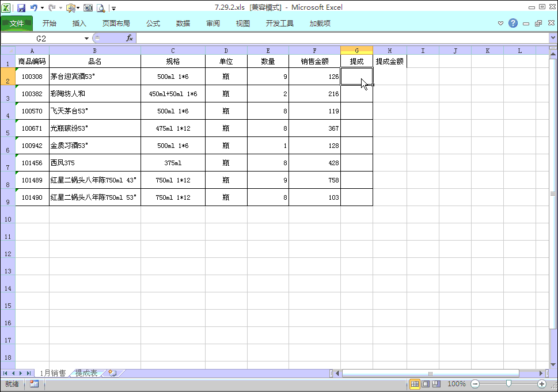The height and width of the screenshot is (392, 558).
Task: Open the 公式 ribbon tab
Action: point(153,24)
